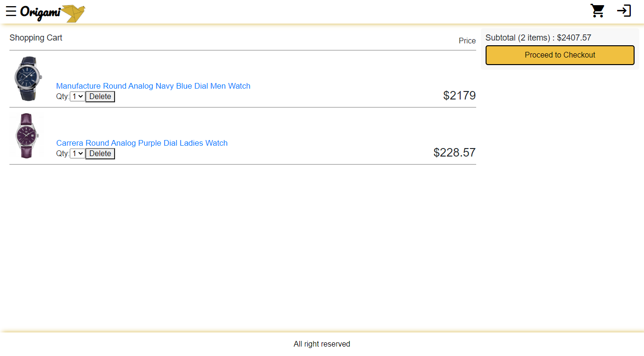Click the All right reserved footer text
The image size is (644, 356).
tap(322, 344)
